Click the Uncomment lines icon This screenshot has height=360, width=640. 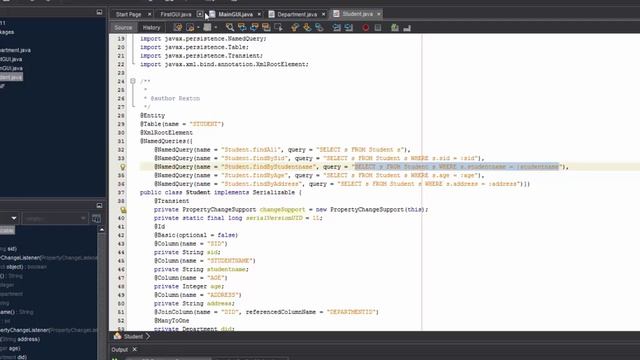point(407,27)
